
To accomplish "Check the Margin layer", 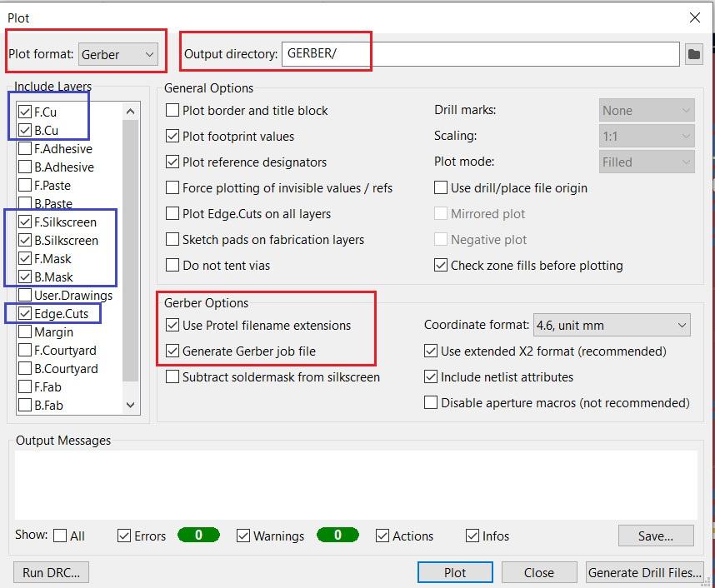I will click(x=25, y=331).
